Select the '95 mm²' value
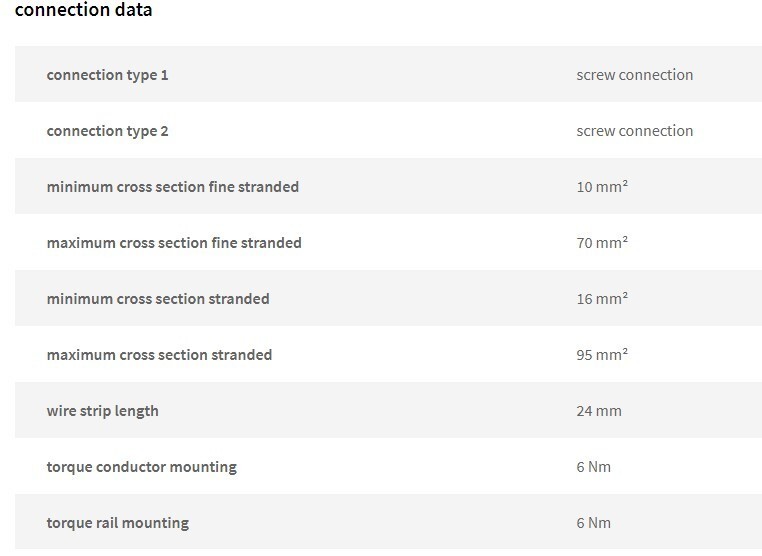The image size is (762, 556). click(602, 355)
